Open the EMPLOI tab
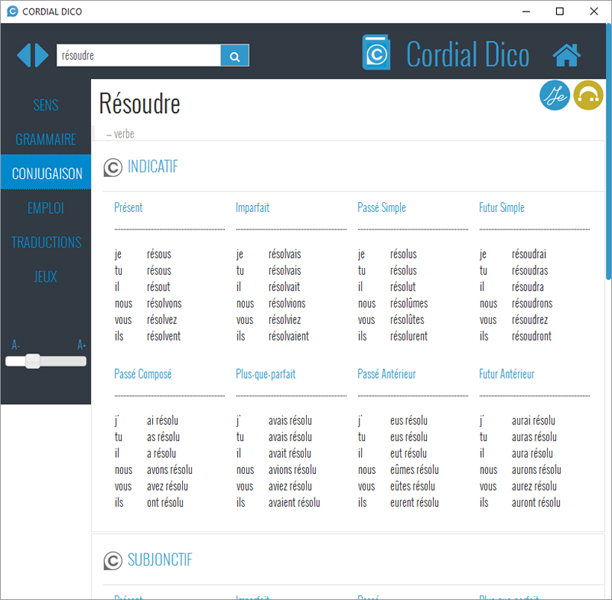 [46, 208]
